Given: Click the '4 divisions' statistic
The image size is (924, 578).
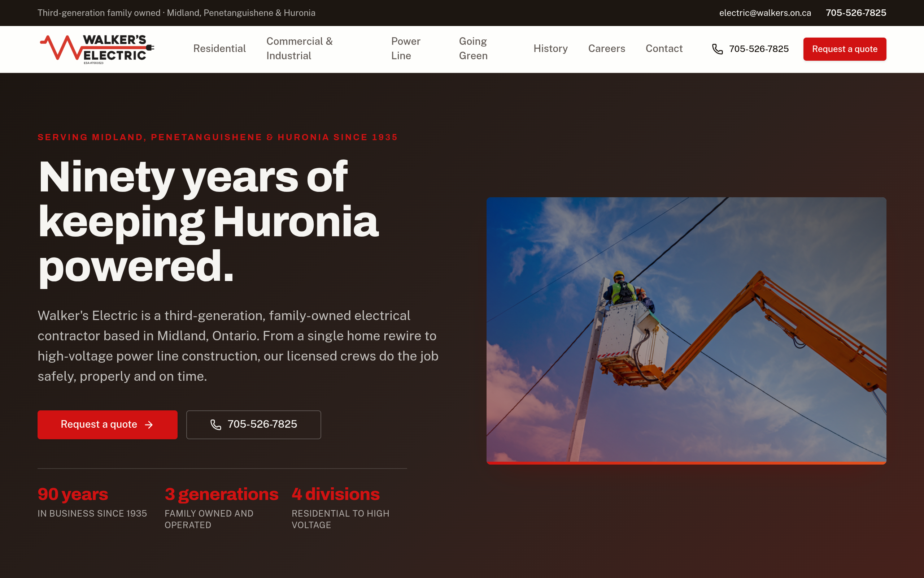Looking at the screenshot, I should pyautogui.click(x=336, y=494).
